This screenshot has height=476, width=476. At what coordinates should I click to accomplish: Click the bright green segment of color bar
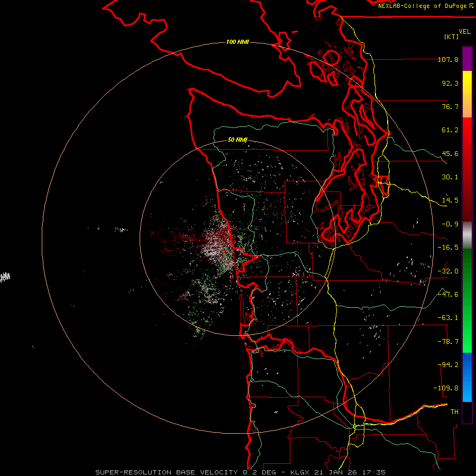[467, 328]
